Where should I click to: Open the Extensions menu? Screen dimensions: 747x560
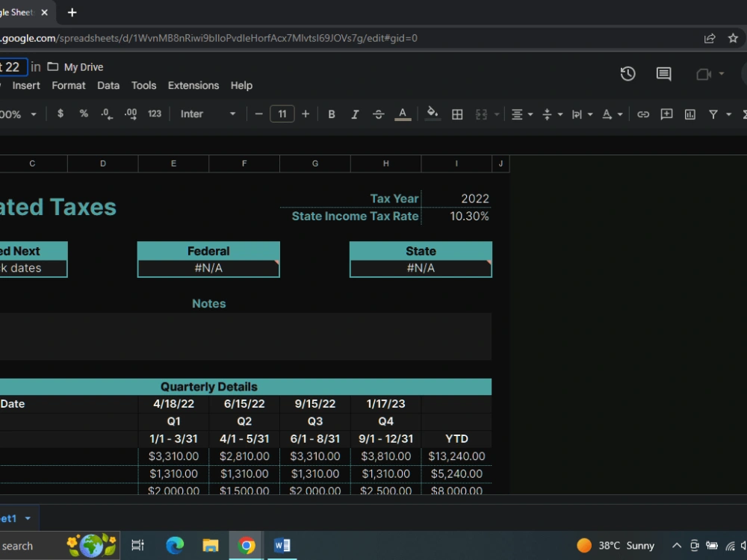pyautogui.click(x=193, y=85)
